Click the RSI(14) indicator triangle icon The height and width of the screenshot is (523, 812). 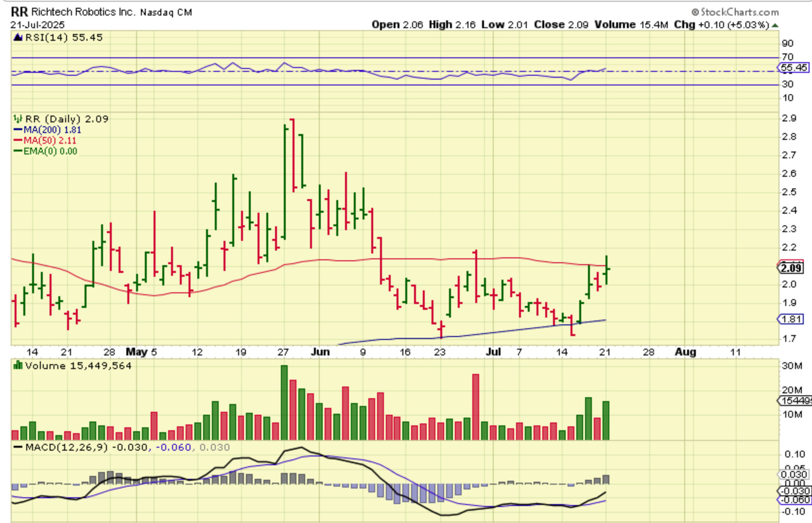18,37
